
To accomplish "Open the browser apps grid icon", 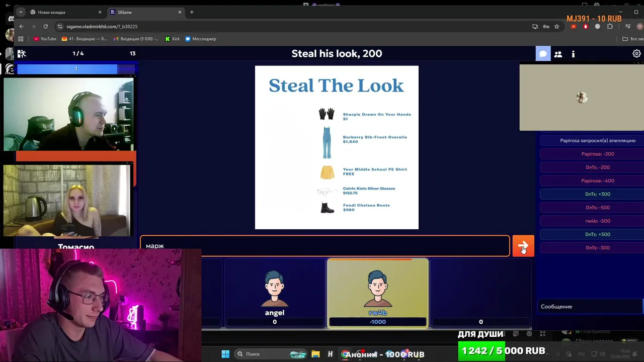I will pos(21,39).
